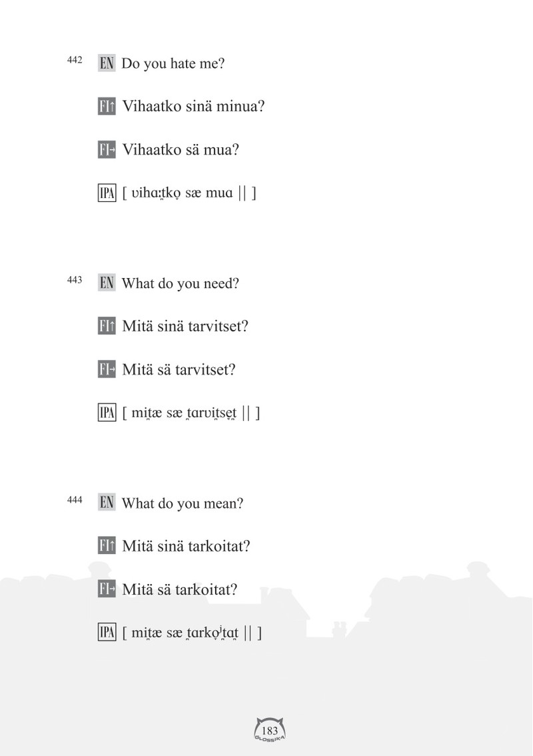533x756 pixels.
Task: Click the IPA badge for sentence 444
Action: tap(107, 632)
